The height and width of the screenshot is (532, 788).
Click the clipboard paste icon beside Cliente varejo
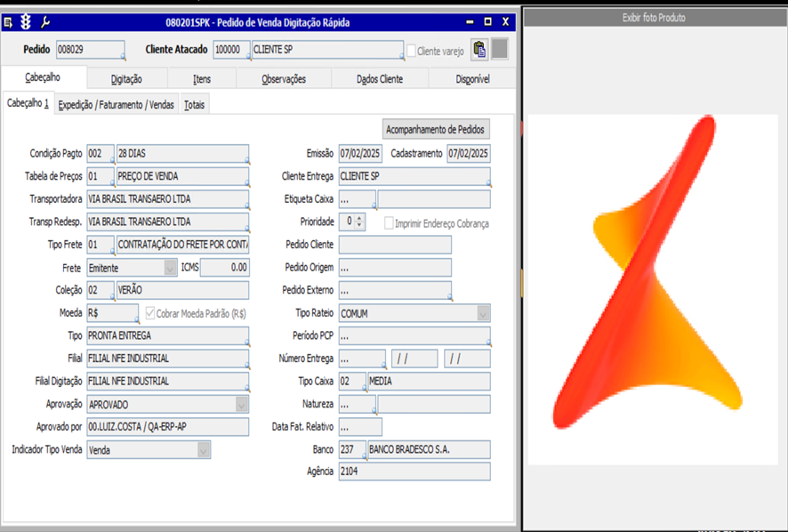pyautogui.click(x=479, y=49)
